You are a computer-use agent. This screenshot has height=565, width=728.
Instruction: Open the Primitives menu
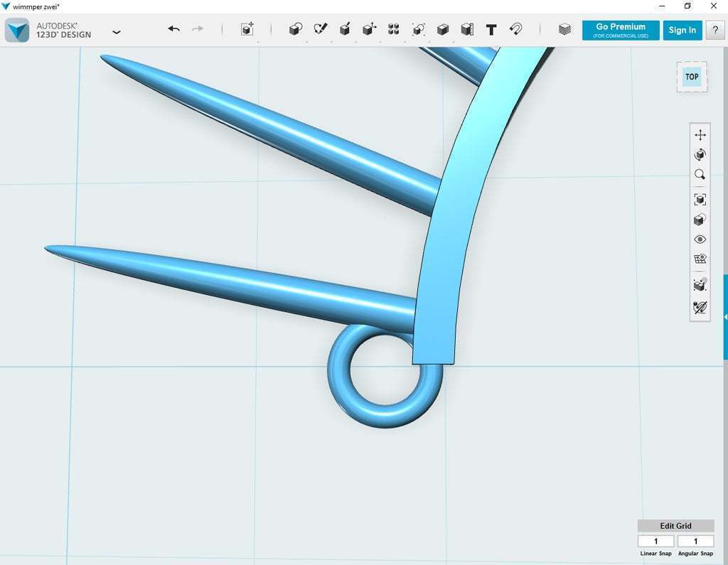(x=296, y=29)
